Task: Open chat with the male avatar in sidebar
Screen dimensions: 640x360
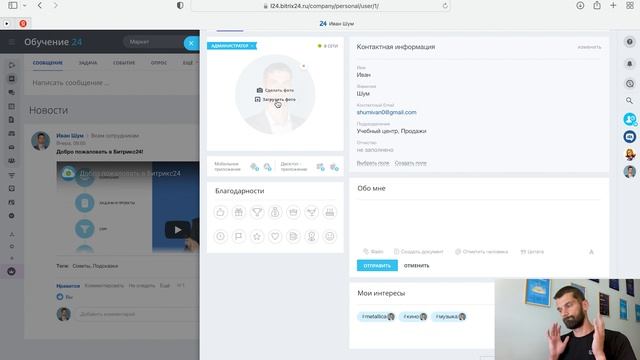Action: click(630, 171)
